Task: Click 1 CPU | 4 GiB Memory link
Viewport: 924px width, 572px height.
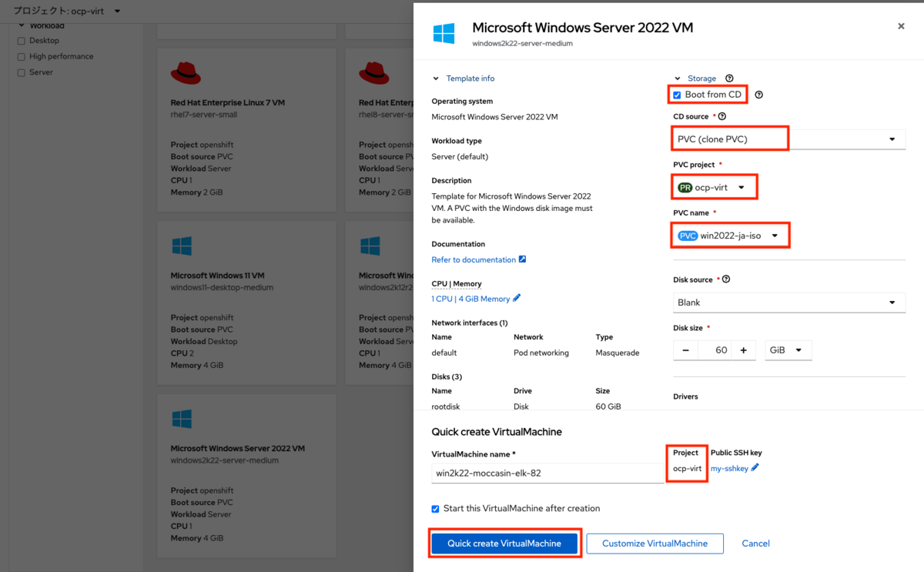Action: coord(470,299)
